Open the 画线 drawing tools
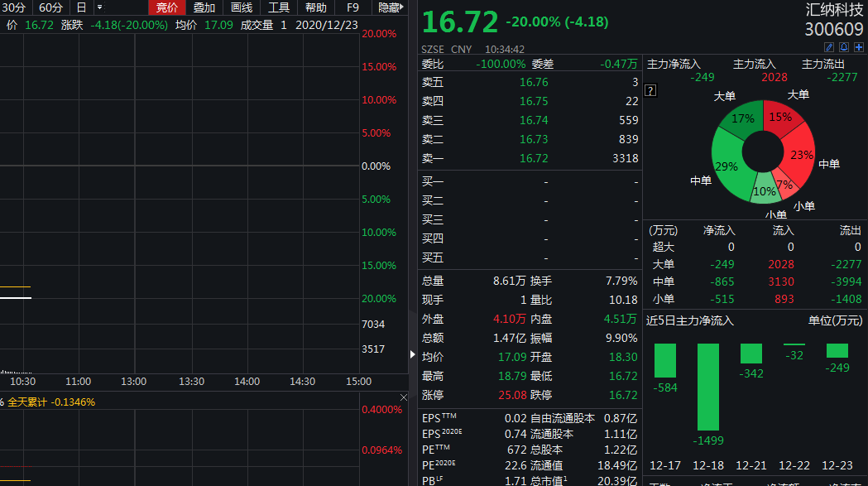 [x=242, y=7]
